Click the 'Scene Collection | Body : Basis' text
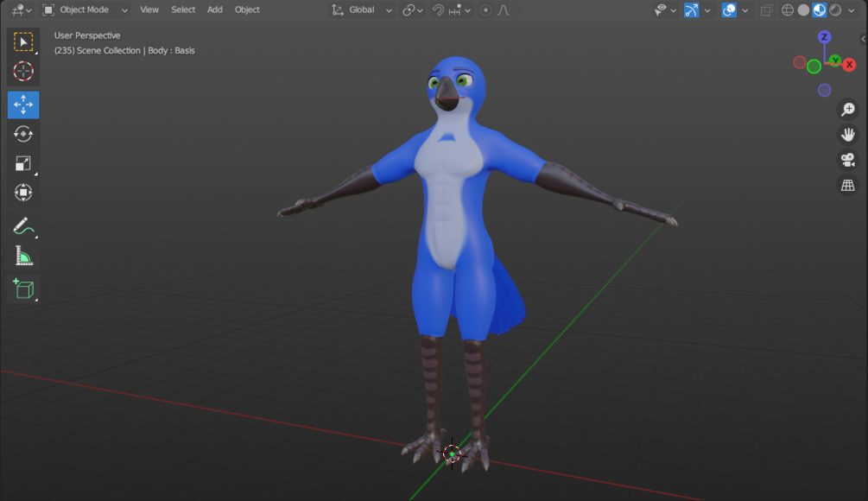 (x=136, y=50)
